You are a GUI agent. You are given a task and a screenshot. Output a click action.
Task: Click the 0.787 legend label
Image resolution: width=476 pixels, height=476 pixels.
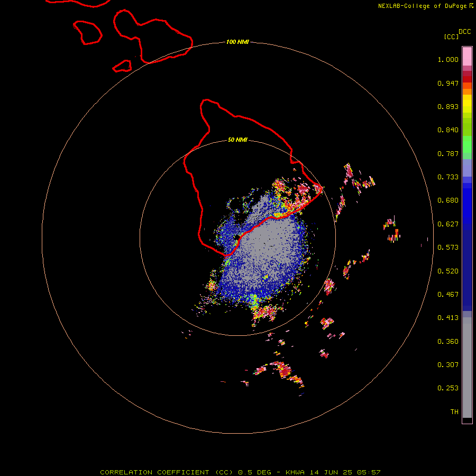pyautogui.click(x=448, y=153)
